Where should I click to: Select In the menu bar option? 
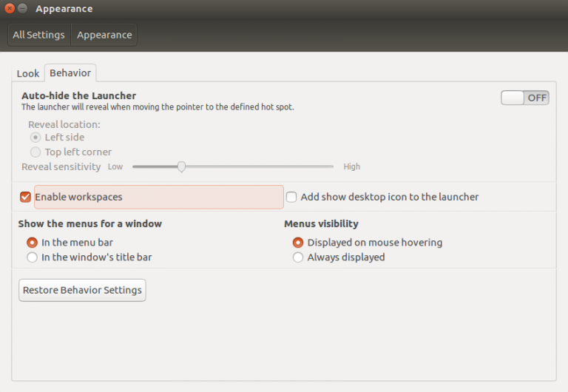coord(33,243)
